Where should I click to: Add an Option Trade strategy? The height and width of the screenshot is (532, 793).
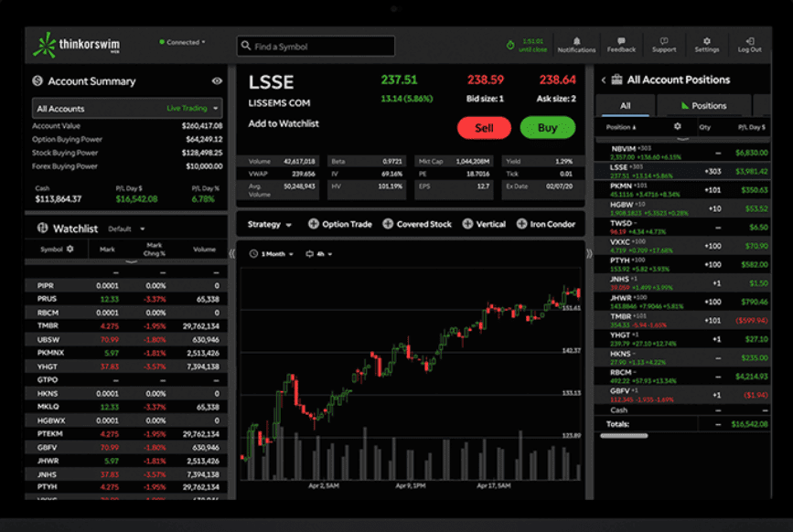coord(340,223)
